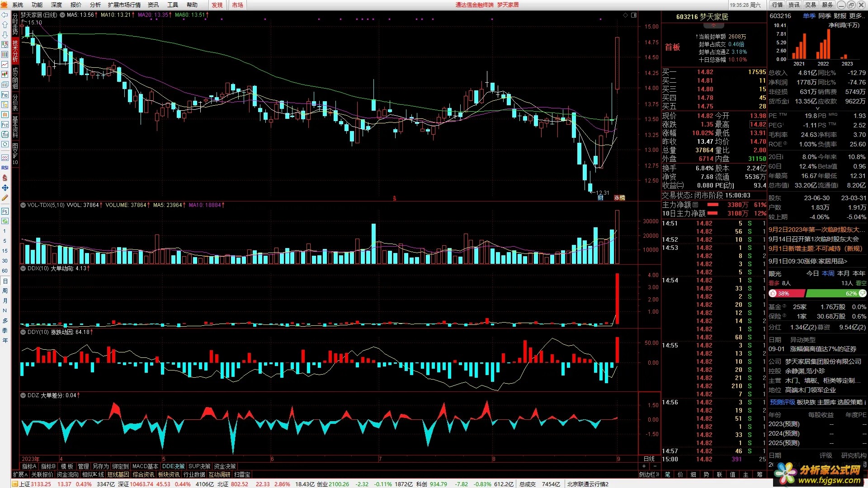Image resolution: width=868 pixels, height=488 pixels.
Task: Click the FS icon in the left sidebar
Action: [5, 211]
